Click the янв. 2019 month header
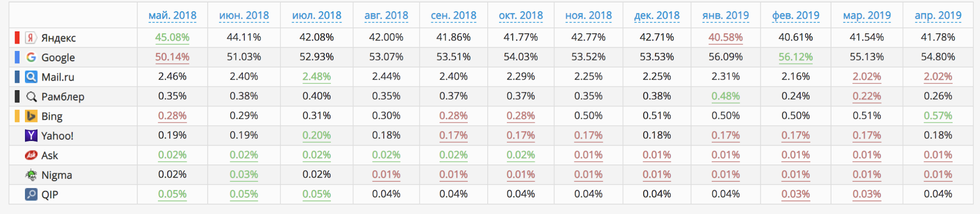This screenshot has width=980, height=214. pos(726,16)
